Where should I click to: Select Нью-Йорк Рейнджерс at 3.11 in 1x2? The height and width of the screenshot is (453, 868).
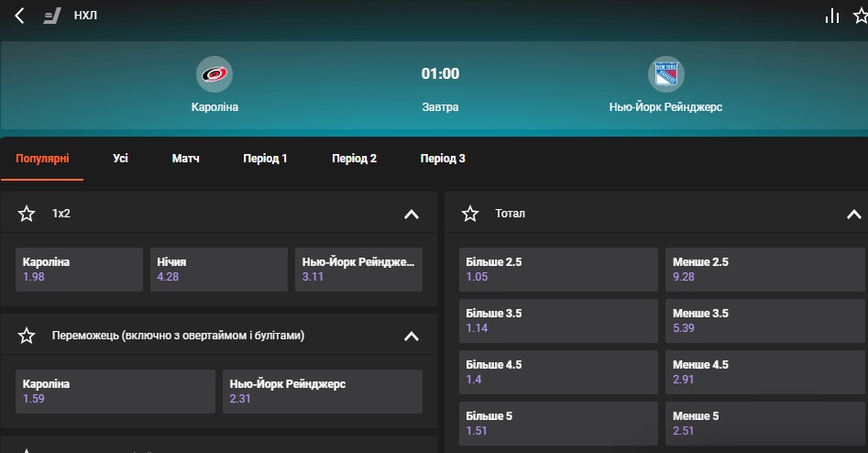[358, 270]
